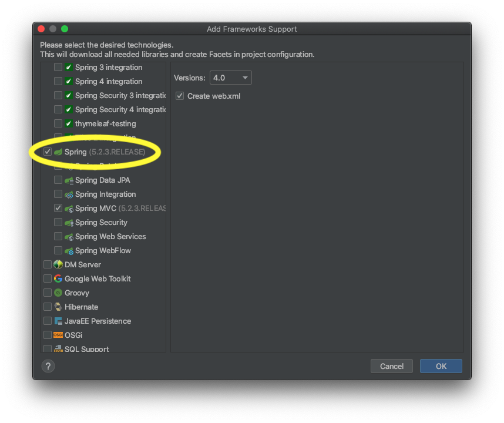Click the green check icon beside Spring 4 integration
This screenshot has height=423, width=504.
point(69,81)
